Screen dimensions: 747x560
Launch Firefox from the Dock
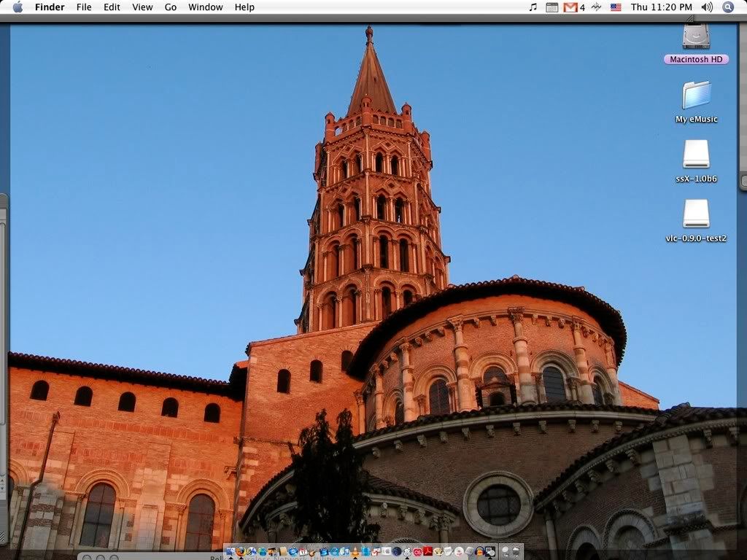(x=241, y=552)
